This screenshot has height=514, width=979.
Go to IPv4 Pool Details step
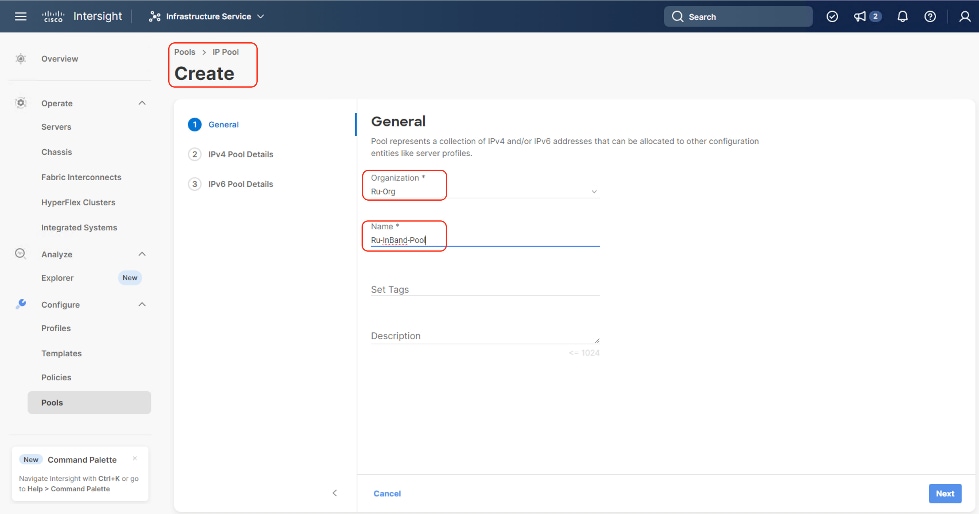click(x=240, y=154)
